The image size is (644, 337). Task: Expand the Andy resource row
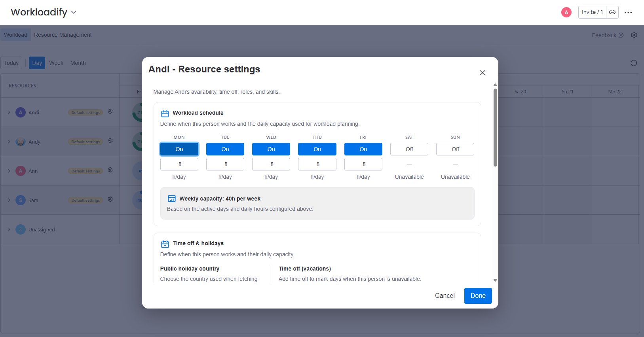tap(9, 142)
